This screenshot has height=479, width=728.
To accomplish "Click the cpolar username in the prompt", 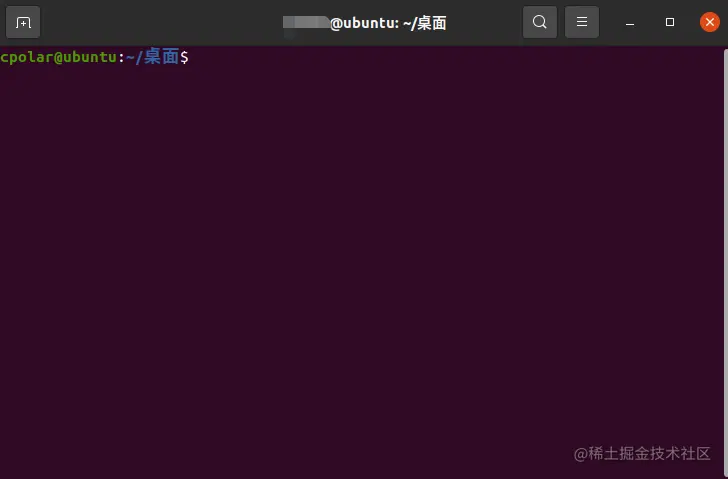I will 26,58.
